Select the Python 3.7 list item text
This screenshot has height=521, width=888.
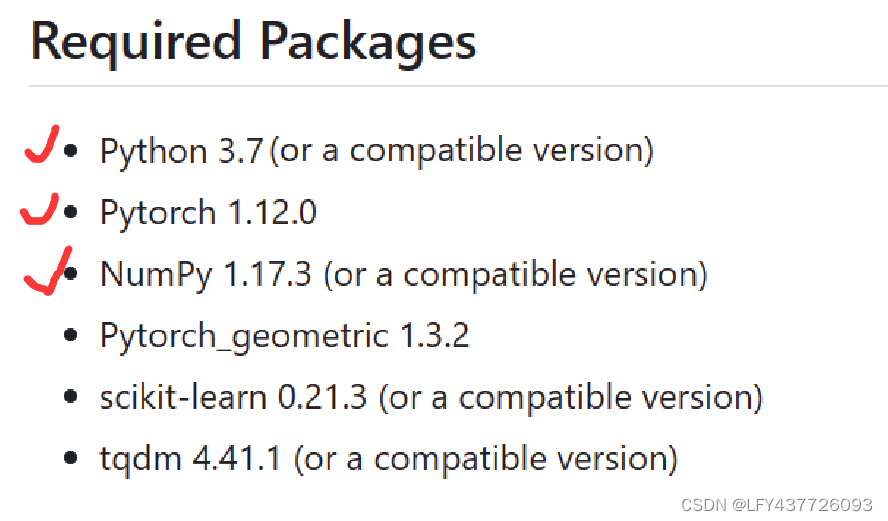pos(377,151)
